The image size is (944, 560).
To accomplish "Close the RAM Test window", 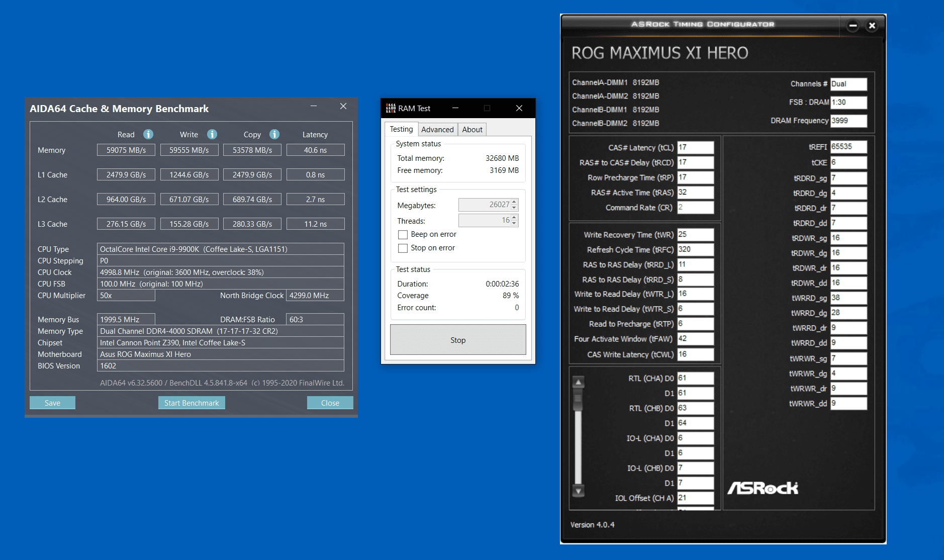I will tap(519, 108).
